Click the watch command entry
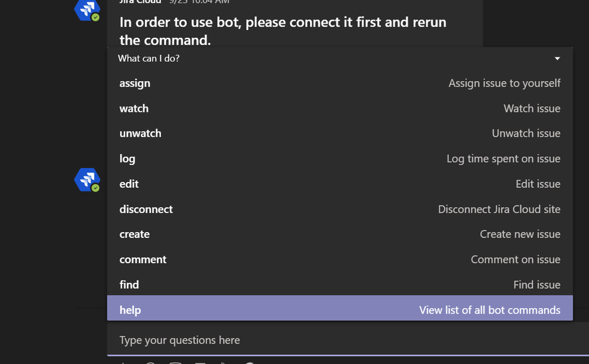This screenshot has width=589, height=364. 134,108
